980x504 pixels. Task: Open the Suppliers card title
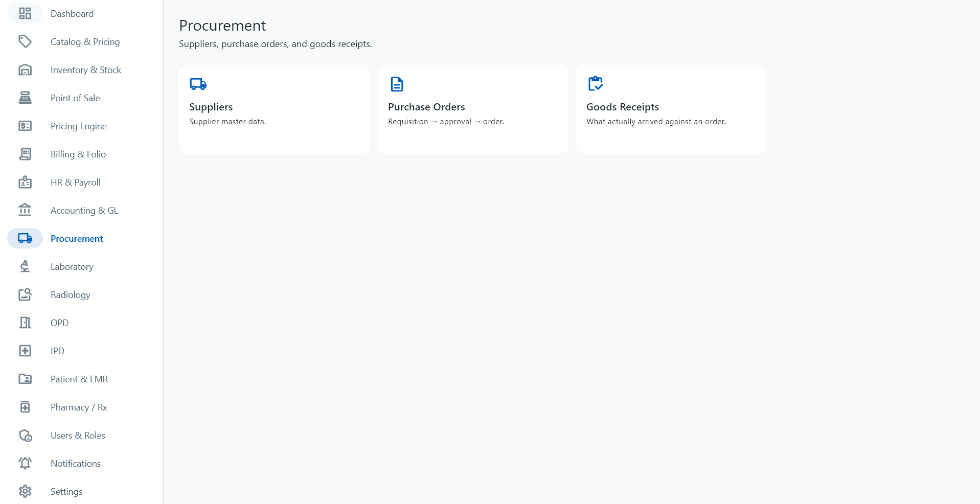(211, 107)
